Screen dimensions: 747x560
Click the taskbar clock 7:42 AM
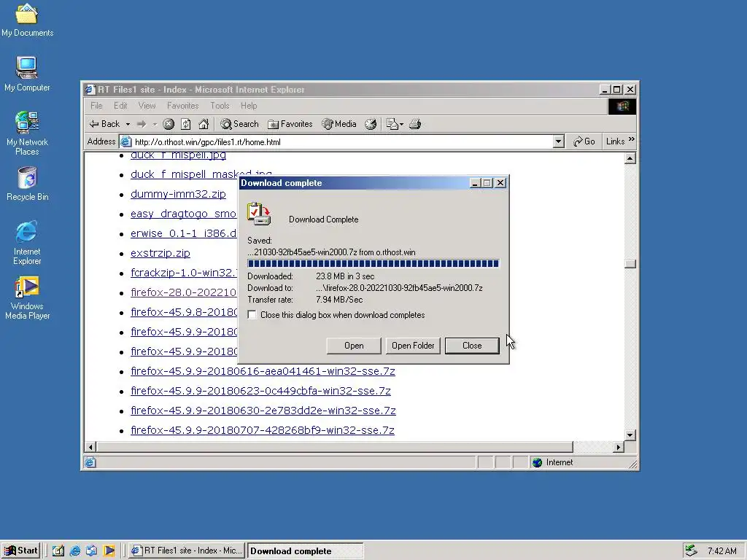(x=721, y=551)
